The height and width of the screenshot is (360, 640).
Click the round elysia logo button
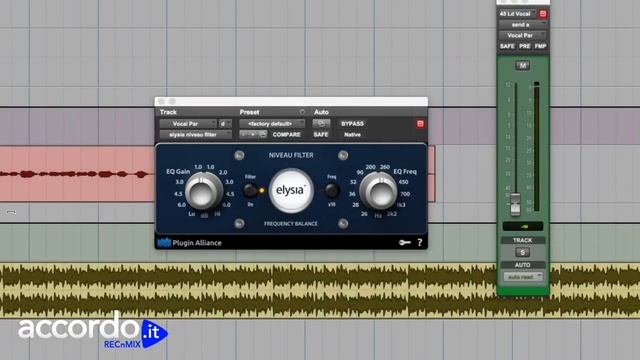[x=291, y=190]
